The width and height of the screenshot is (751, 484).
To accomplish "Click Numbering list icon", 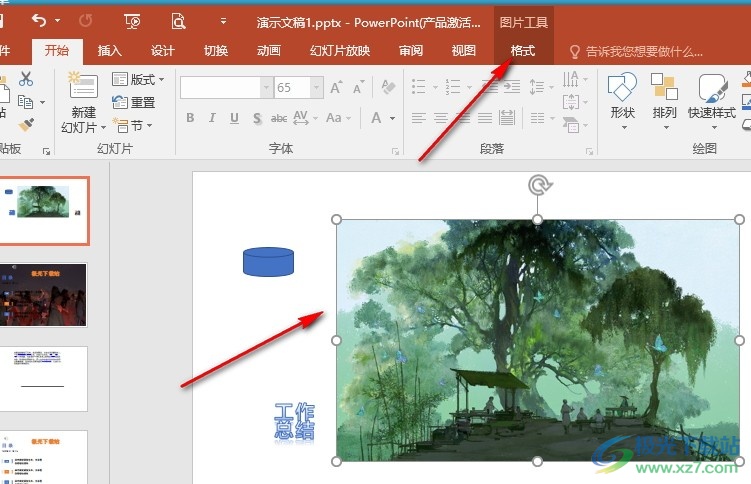I will click(453, 87).
